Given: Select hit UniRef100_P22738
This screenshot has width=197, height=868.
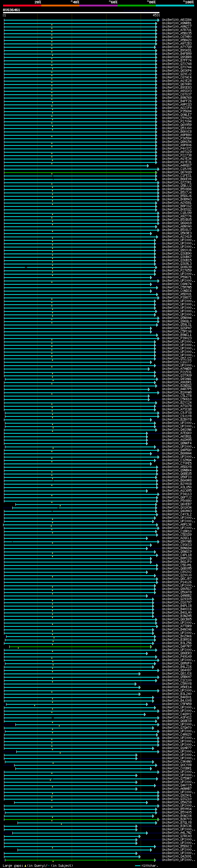Looking at the screenshot, I should tap(177, 155).
